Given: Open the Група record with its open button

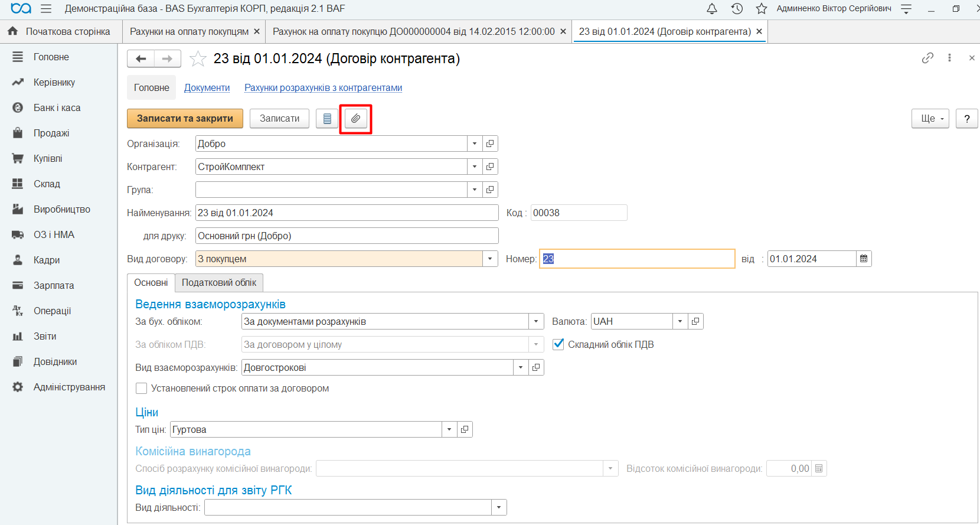Looking at the screenshot, I should tap(490, 190).
